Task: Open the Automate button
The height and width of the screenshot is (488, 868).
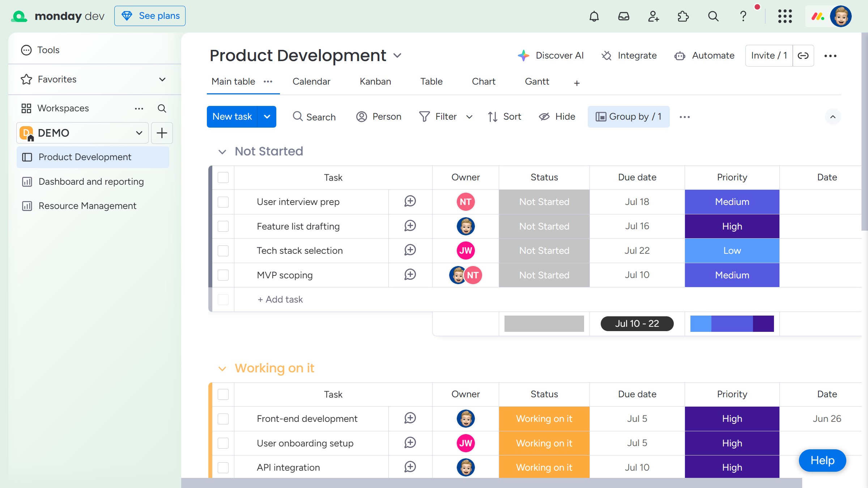Action: [704, 56]
